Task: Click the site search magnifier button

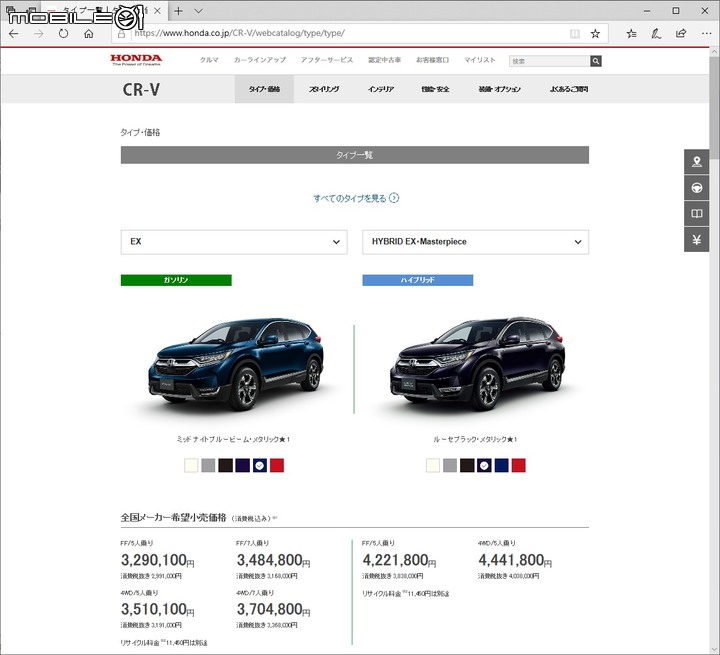Action: pyautogui.click(x=596, y=61)
